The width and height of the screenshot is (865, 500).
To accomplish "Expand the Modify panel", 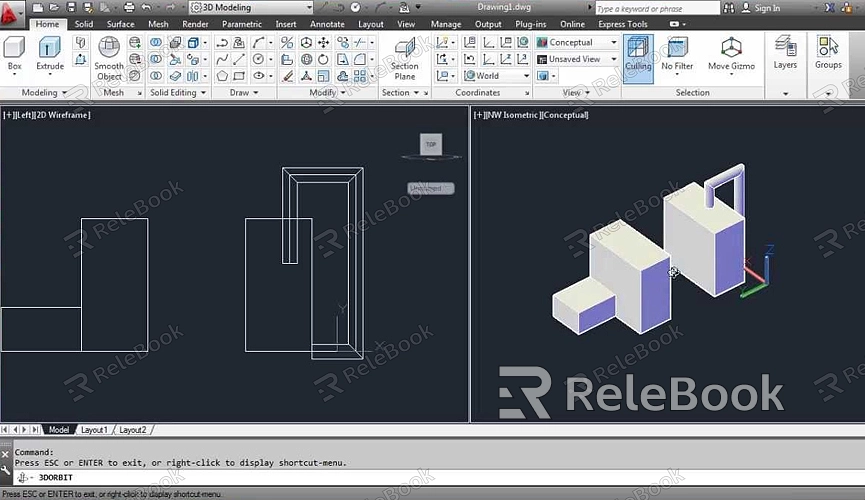I will click(327, 93).
